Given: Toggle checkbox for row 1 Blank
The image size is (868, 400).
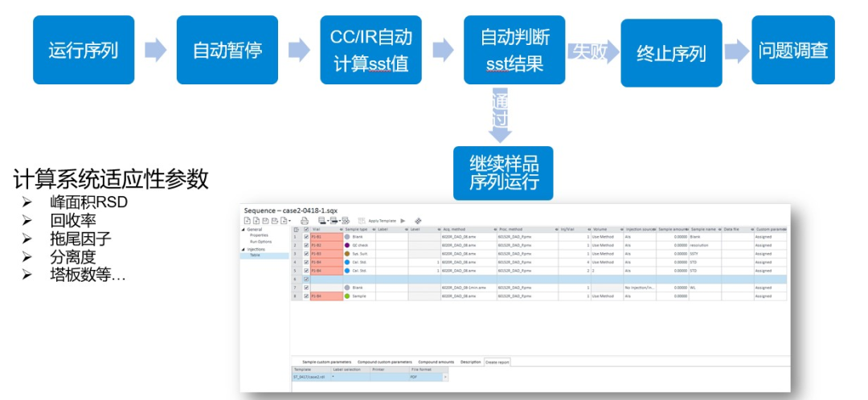Looking at the screenshot, I should click(306, 237).
